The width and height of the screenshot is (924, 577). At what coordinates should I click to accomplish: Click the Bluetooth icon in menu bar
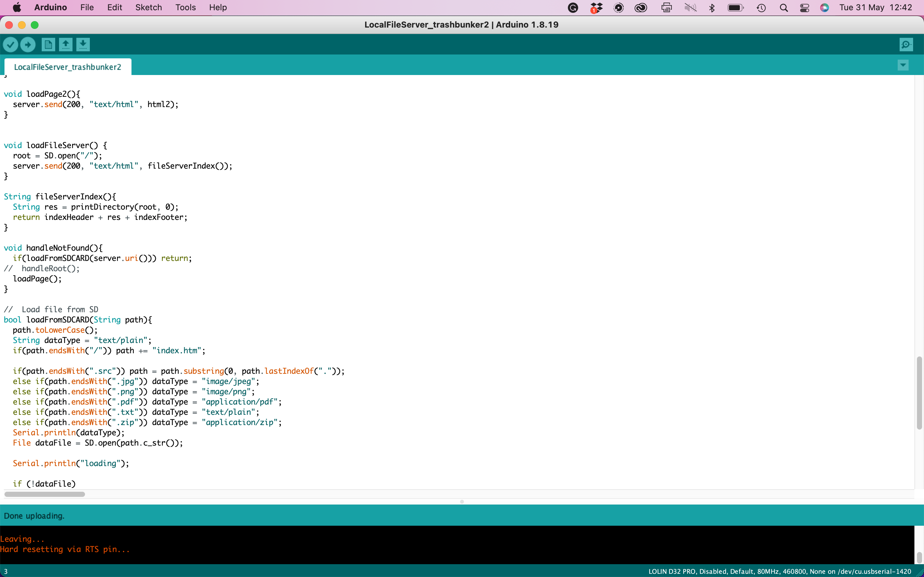click(712, 8)
